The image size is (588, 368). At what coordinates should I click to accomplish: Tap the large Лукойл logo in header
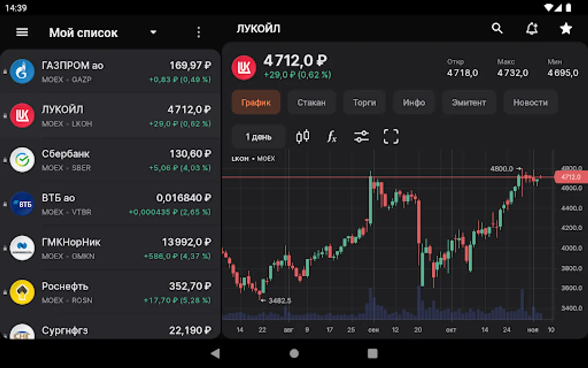tap(244, 67)
